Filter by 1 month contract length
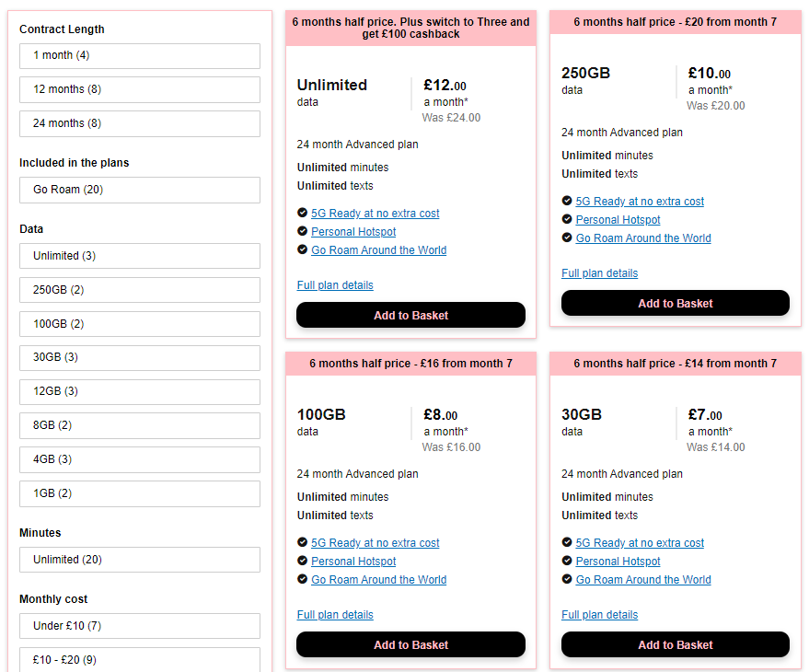Screen dimensions: 809x672 point(140,56)
